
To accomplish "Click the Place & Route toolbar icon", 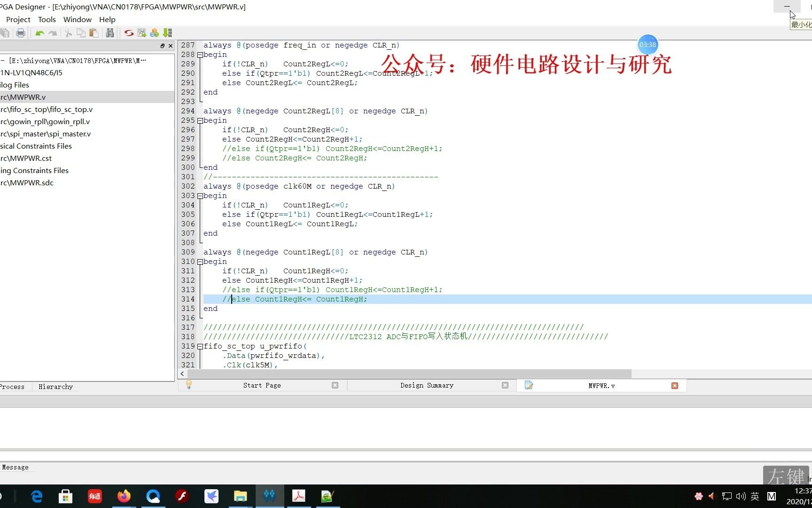I will [x=141, y=32].
